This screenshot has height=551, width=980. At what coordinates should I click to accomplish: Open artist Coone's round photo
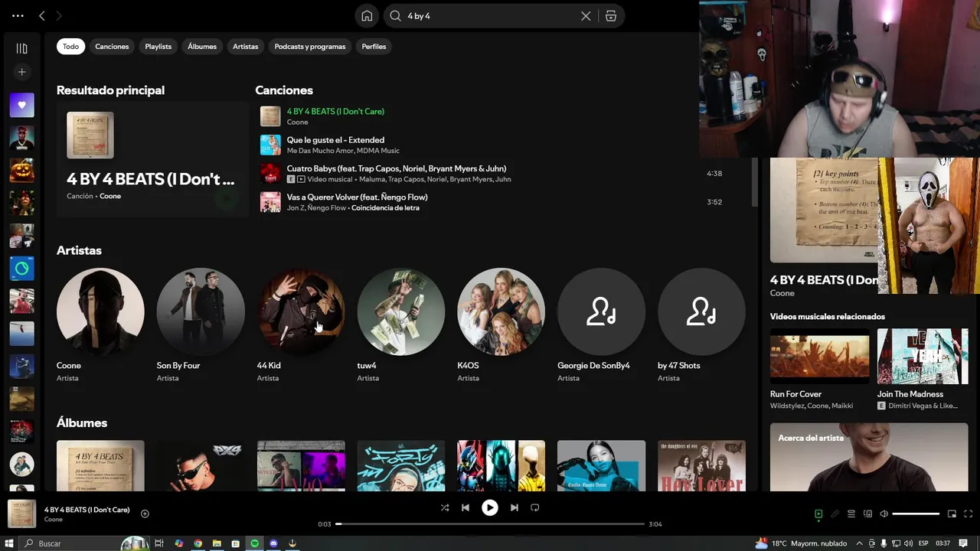[x=100, y=311]
